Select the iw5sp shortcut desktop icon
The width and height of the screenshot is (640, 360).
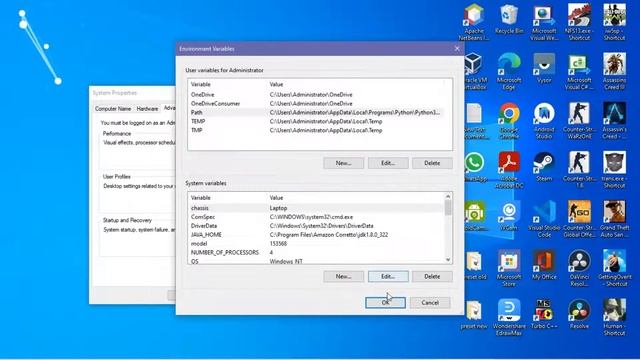pyautogui.click(x=614, y=21)
